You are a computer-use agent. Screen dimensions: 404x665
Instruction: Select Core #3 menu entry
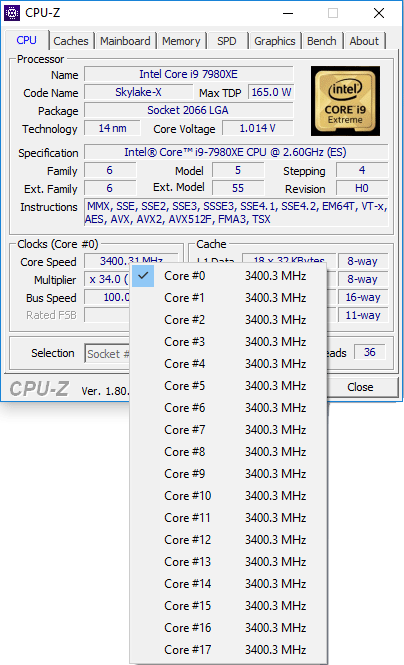coord(228,342)
